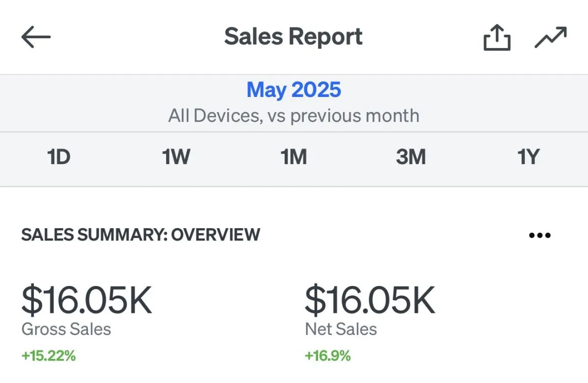Select the Gross Sales label

click(x=66, y=329)
